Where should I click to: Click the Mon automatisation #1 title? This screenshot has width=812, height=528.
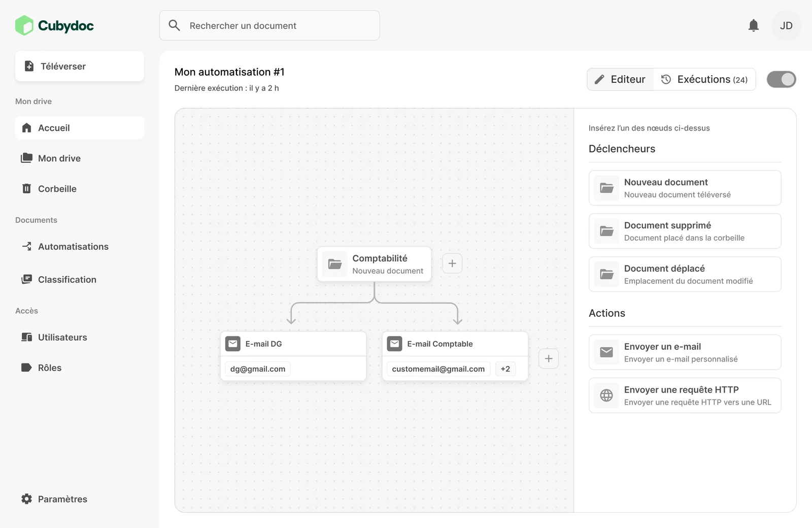pyautogui.click(x=229, y=72)
